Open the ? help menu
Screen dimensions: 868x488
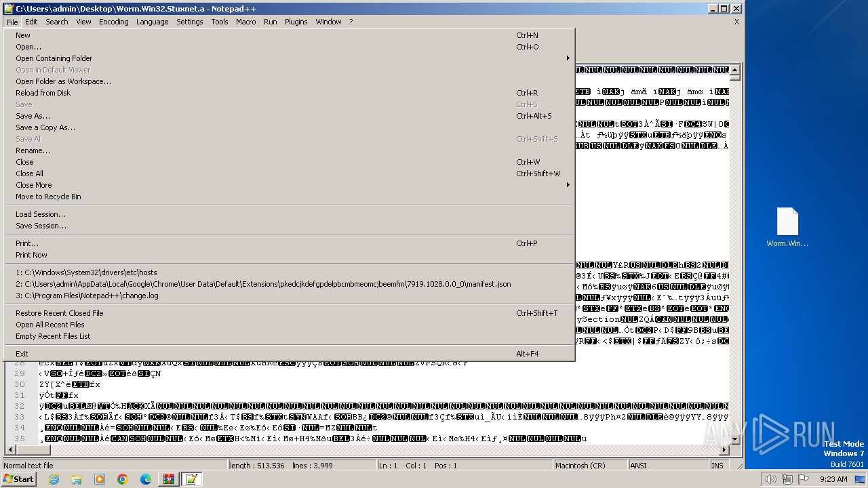pos(351,22)
